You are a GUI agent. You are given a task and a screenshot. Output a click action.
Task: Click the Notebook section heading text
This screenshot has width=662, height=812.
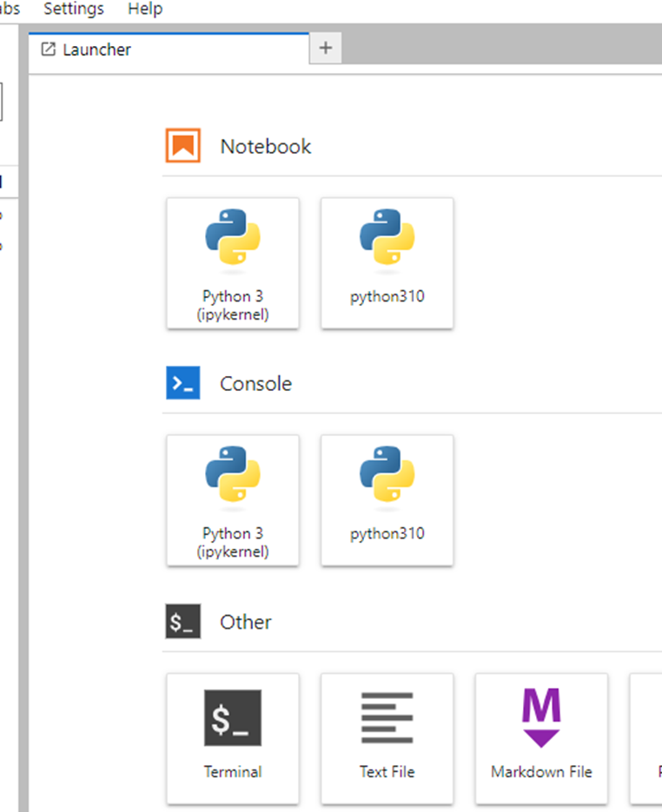click(265, 146)
